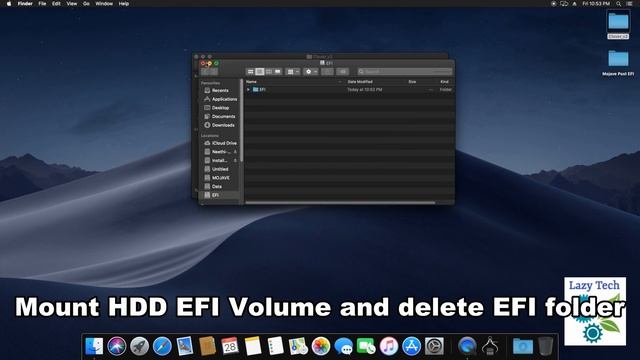The height and width of the screenshot is (360, 640).
Task: Open Applications in the sidebar
Action: click(220, 99)
